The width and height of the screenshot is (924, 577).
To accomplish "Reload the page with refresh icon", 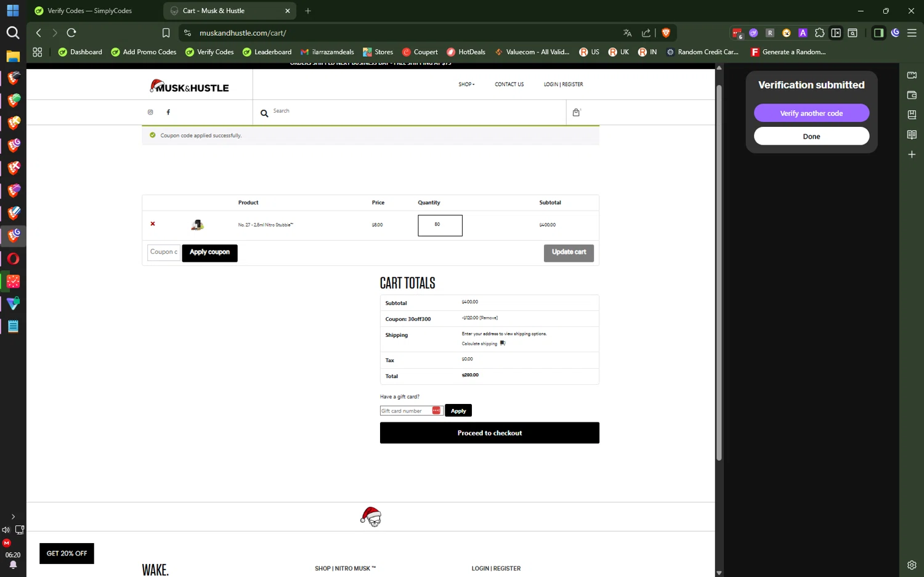I will point(71,33).
